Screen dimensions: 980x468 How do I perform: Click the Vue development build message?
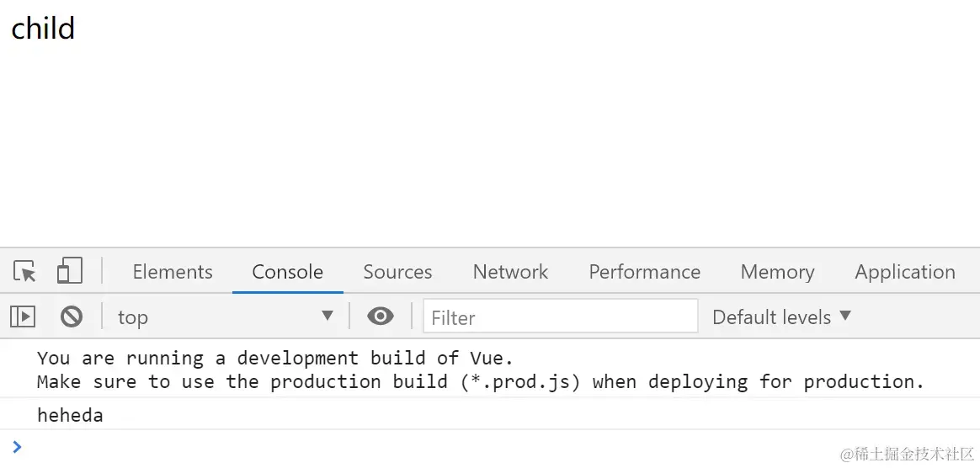click(x=480, y=370)
